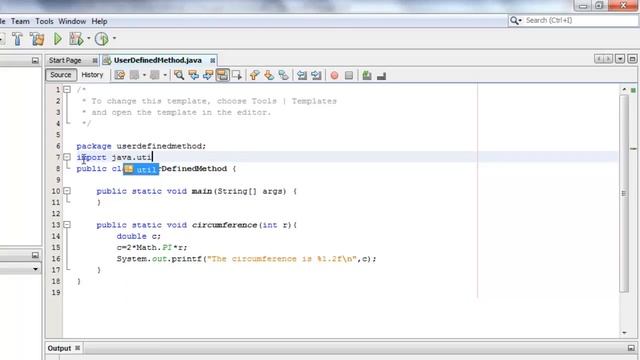
Task: Show the opened documents list dropdown
Action: coord(620,59)
